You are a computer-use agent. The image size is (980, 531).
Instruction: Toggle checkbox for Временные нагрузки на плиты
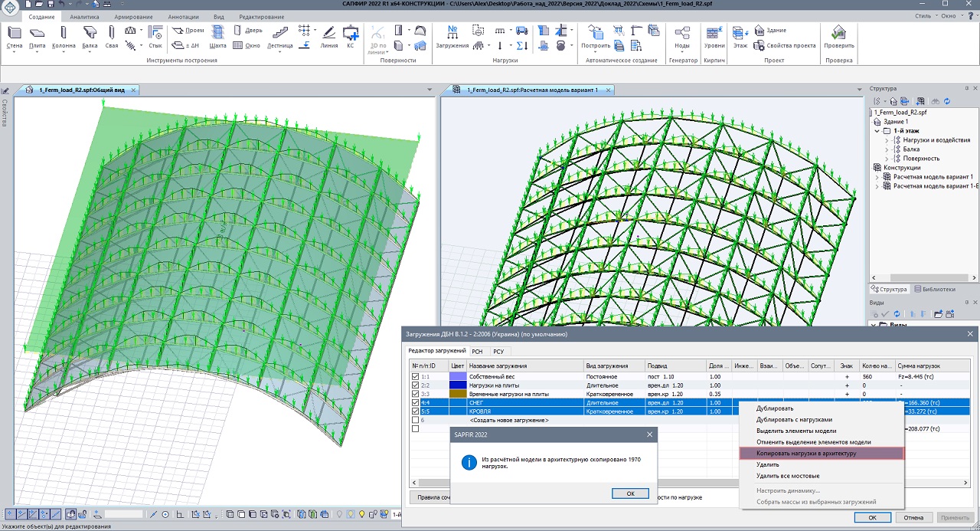point(416,394)
